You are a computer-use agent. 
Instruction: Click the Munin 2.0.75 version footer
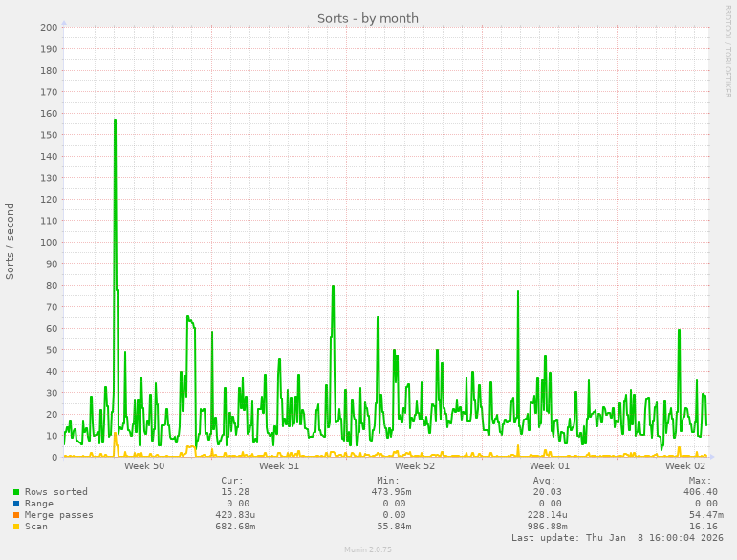pyautogui.click(x=368, y=550)
